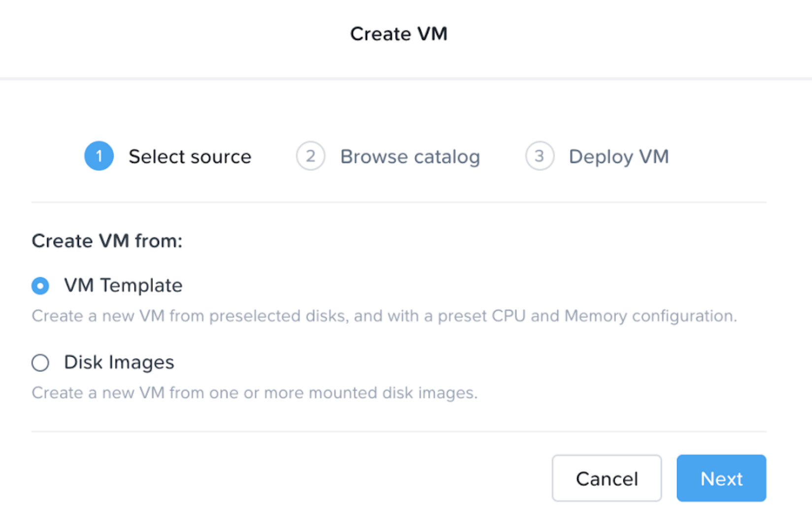Click the Disk Images label text

click(118, 362)
